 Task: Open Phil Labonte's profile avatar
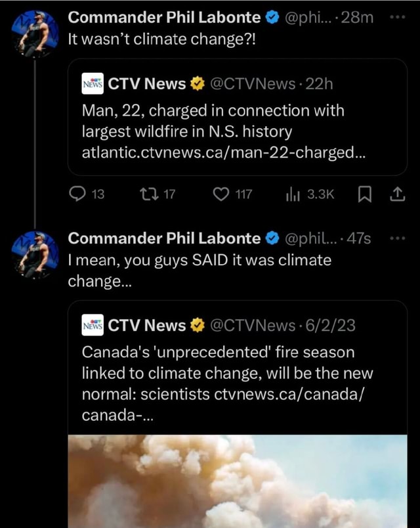point(34,30)
